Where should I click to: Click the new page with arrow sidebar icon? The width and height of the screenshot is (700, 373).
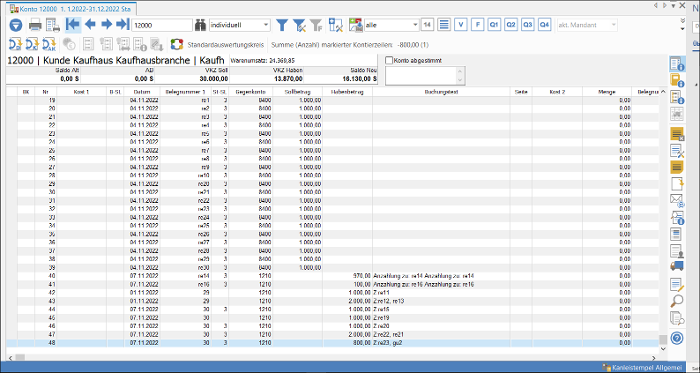677,184
